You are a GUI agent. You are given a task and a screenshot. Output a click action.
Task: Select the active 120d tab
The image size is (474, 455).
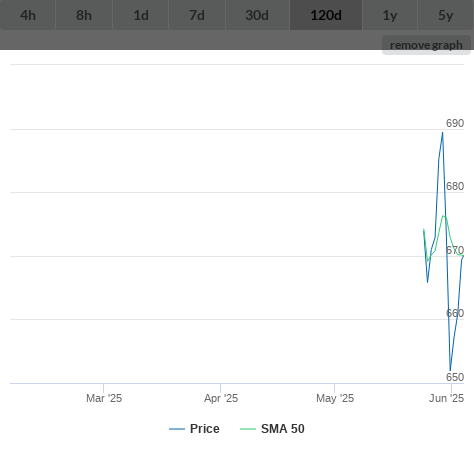[326, 15]
